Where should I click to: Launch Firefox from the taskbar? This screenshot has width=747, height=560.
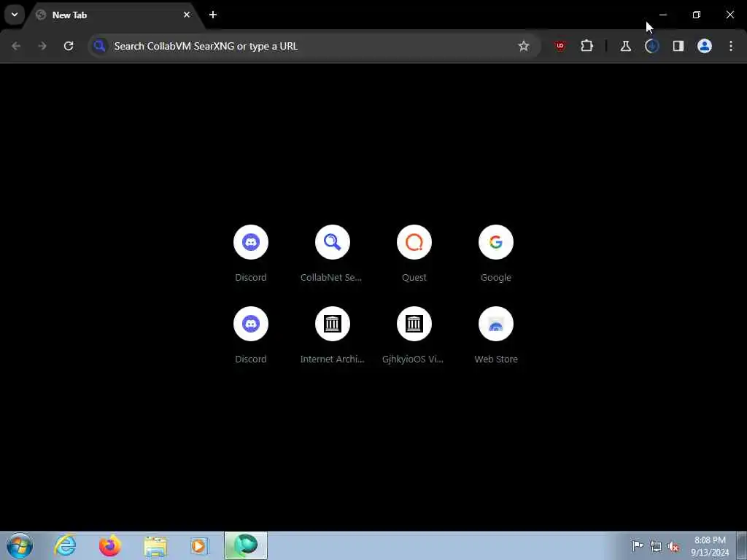[x=109, y=545]
